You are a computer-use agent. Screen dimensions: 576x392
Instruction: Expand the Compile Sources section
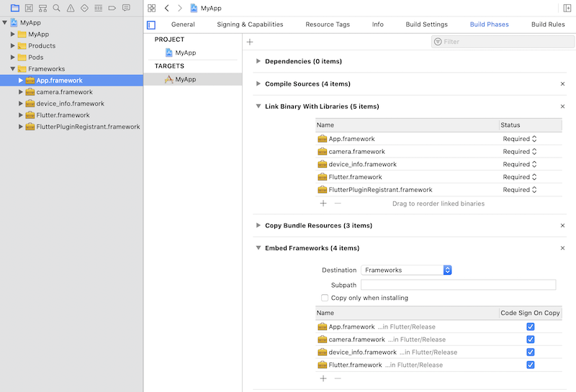click(258, 84)
